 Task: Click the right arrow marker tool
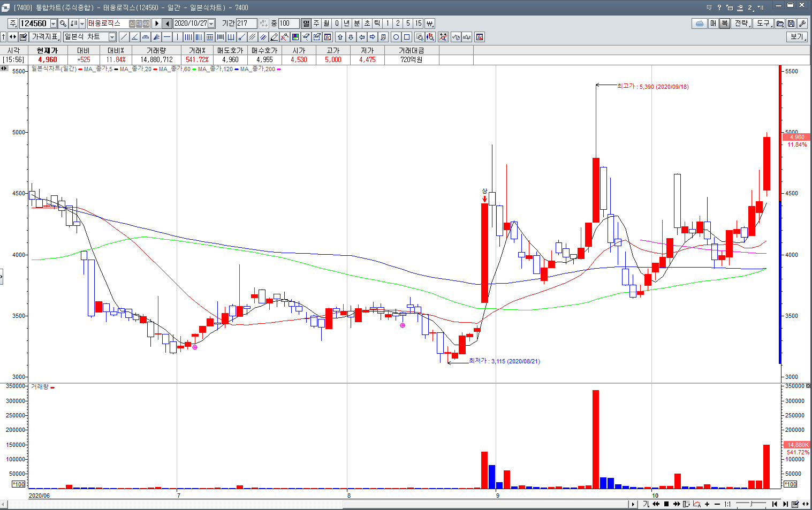tap(373, 37)
